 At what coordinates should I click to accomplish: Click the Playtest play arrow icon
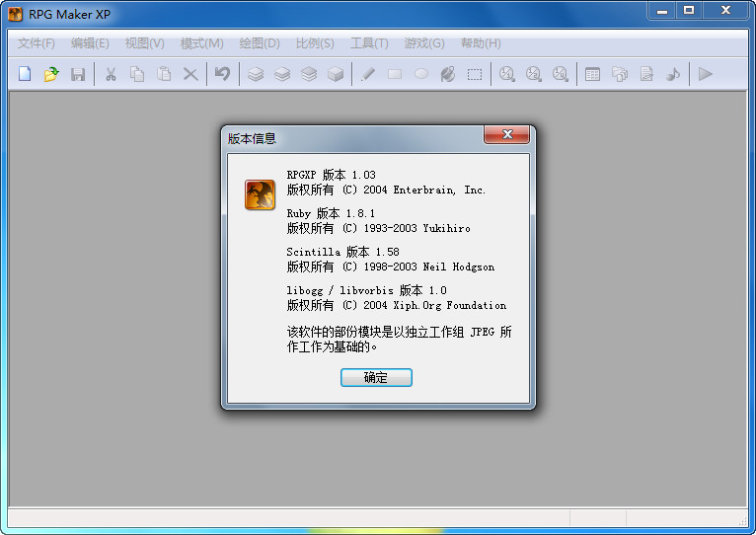pos(706,74)
